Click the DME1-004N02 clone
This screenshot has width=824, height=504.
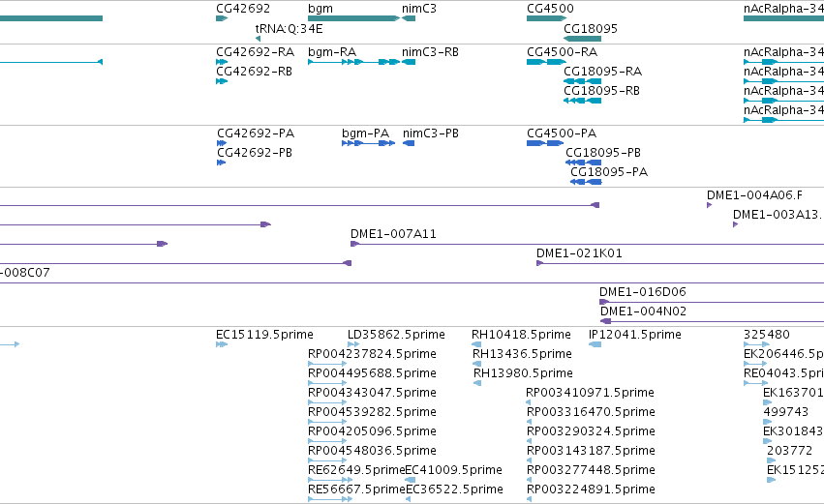pos(712,321)
